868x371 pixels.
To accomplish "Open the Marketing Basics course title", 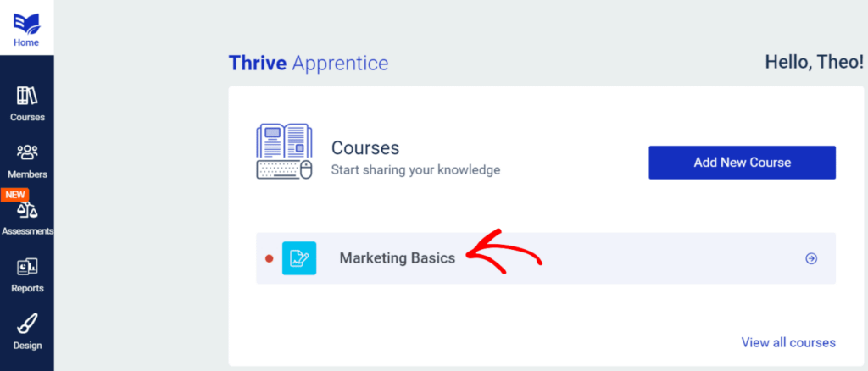I will tap(397, 258).
